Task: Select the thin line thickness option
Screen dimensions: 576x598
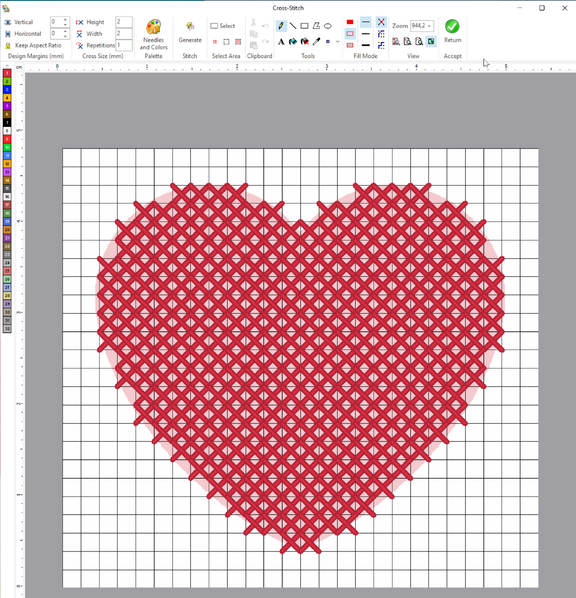Action: pos(365,22)
